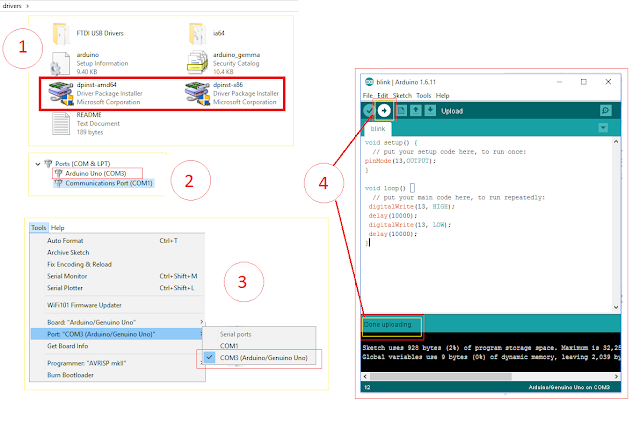
Task: Click the Verify checkmark icon in Arduino toolbar
Action: pos(369,111)
